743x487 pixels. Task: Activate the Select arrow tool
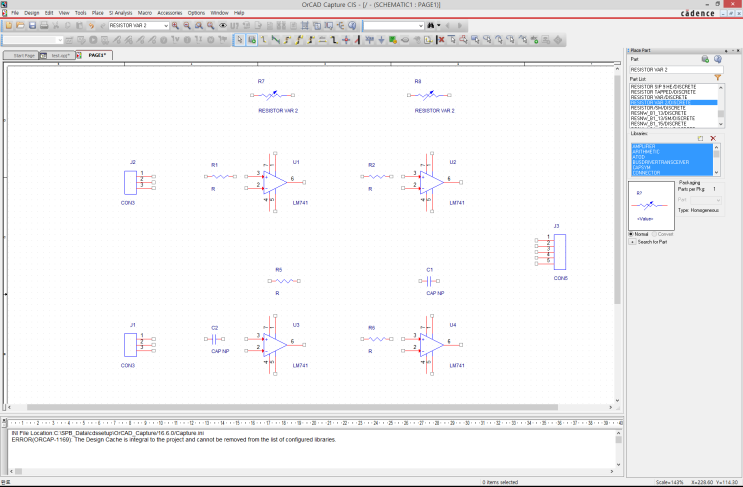240,40
